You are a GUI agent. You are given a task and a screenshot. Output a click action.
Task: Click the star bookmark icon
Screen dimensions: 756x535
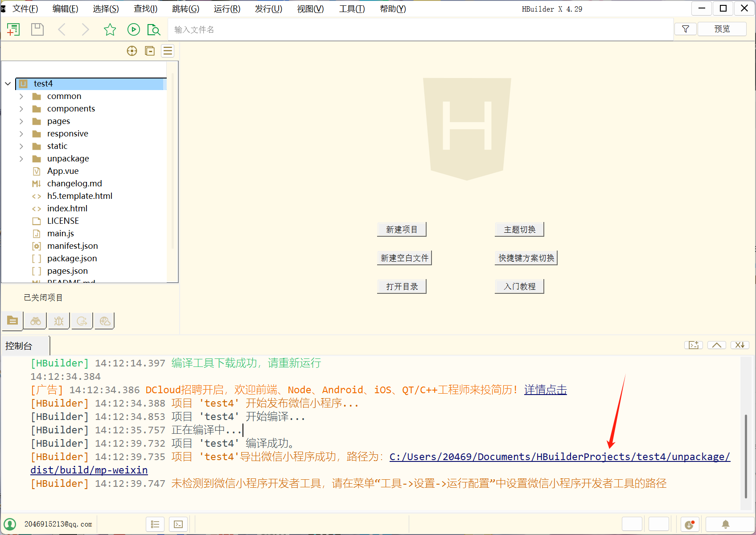(x=110, y=29)
